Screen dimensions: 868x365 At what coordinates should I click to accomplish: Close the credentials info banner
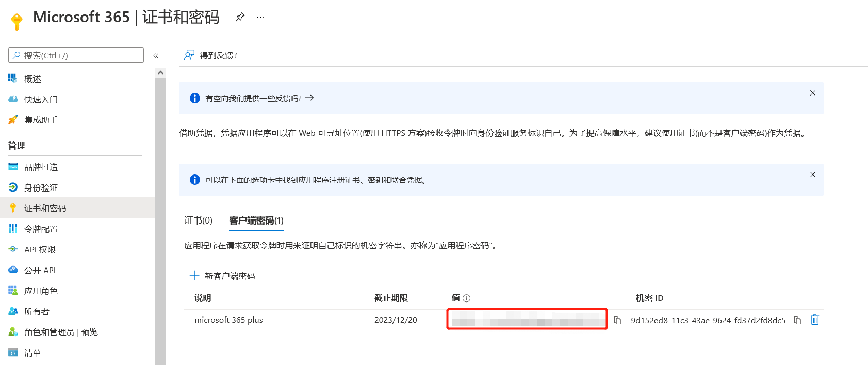[812, 174]
